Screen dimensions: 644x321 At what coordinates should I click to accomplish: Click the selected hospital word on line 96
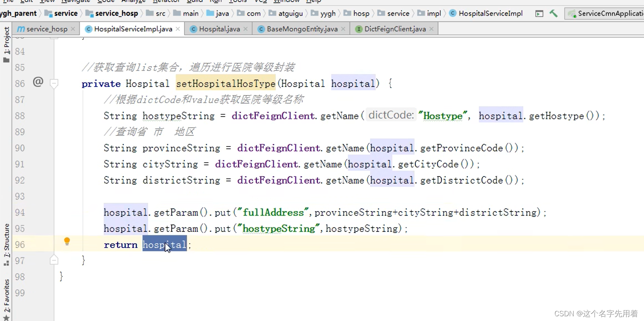164,245
